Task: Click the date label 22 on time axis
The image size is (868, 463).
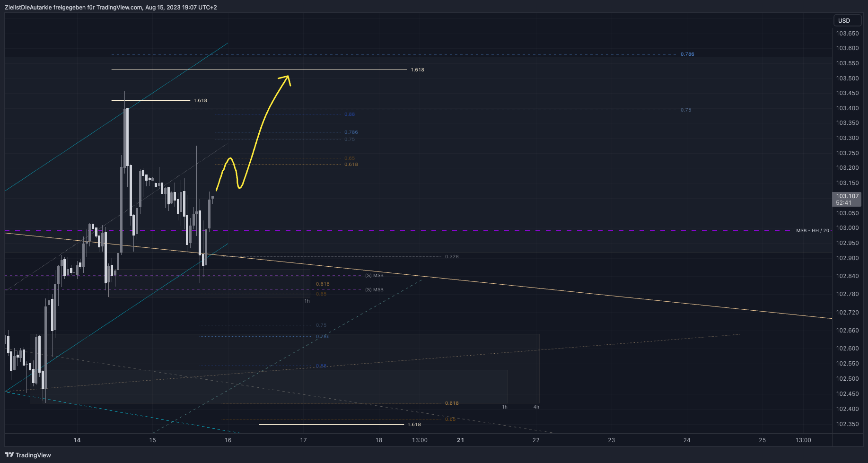Action: click(x=536, y=440)
